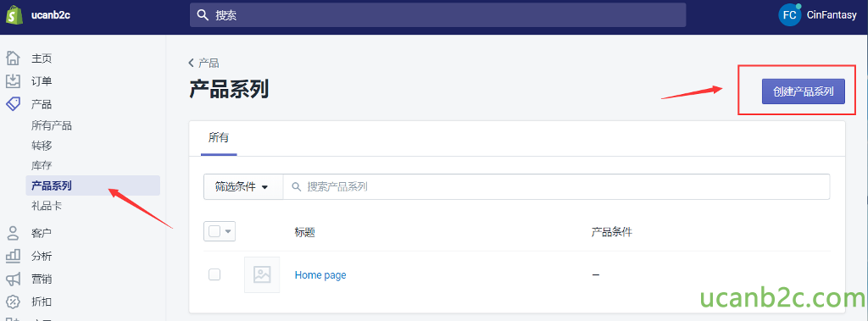Click the 创建产品系列 button

coord(804,91)
